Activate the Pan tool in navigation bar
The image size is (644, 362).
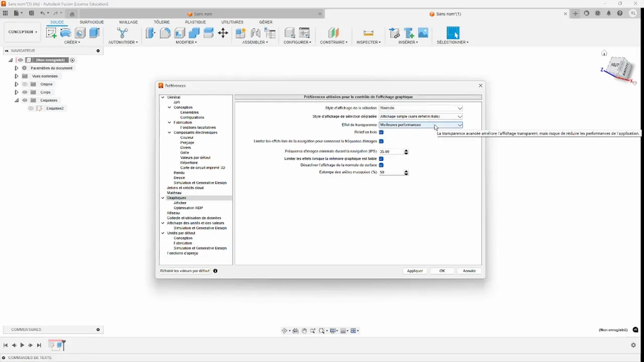click(304, 330)
